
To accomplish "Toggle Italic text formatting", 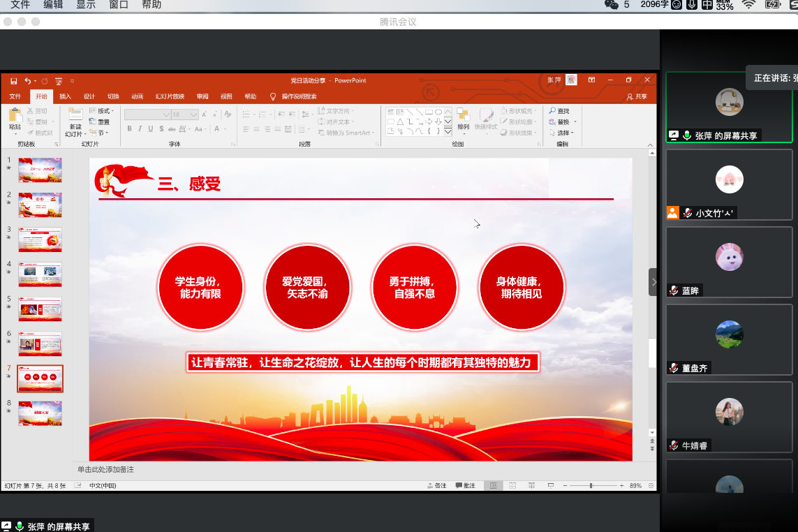I will tap(140, 128).
